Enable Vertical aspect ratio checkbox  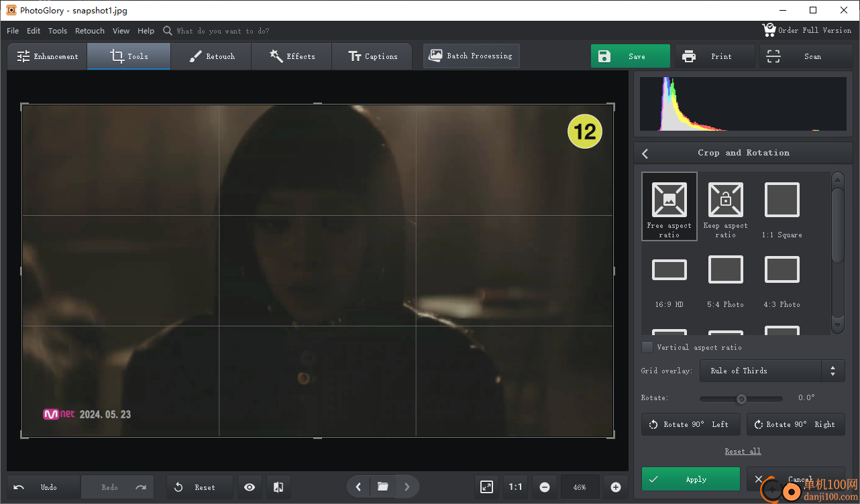(647, 347)
